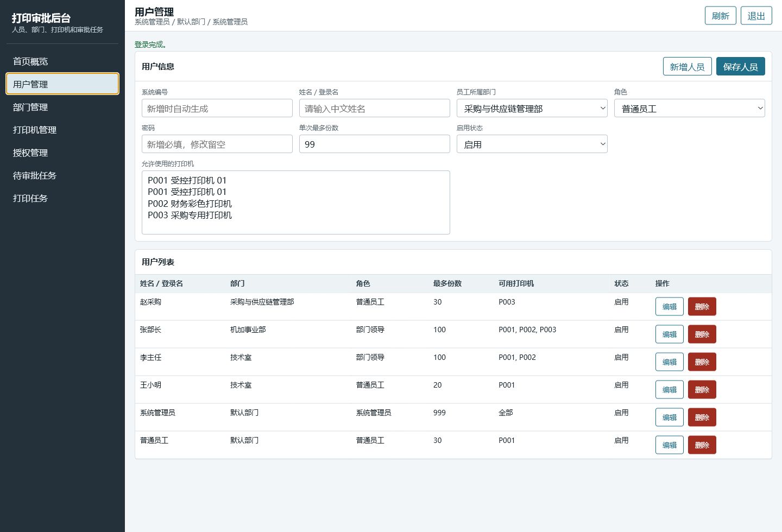Viewport: 782px width, 532px height.
Task: Delete user 张部长
Action: 702,334
